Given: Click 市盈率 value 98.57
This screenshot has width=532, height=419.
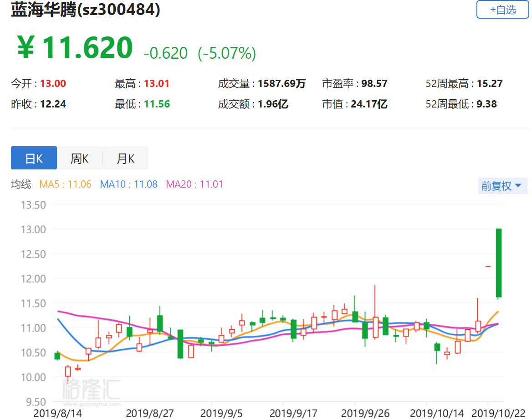Looking at the screenshot, I should point(374,83).
